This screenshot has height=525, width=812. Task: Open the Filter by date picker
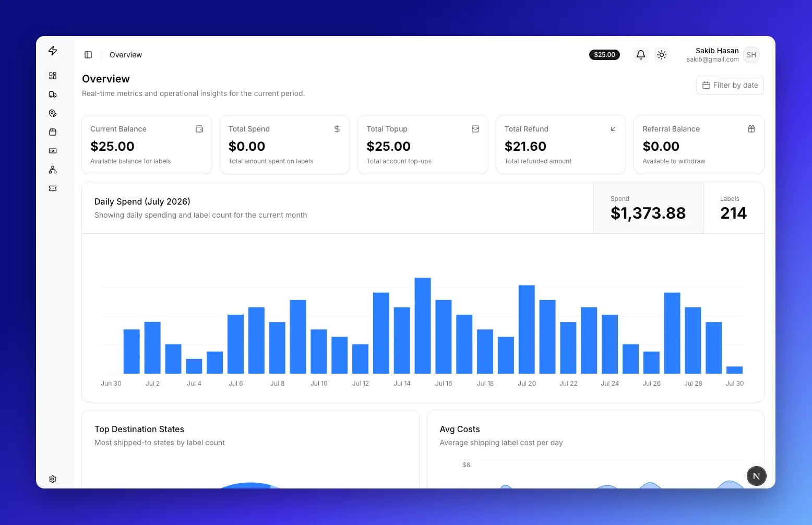point(730,85)
